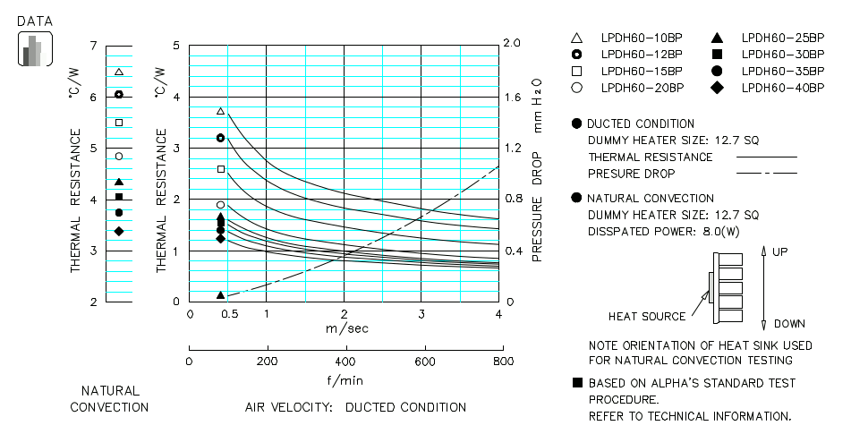
Task: Click the 800 tick on f/min axis
Action: [x=503, y=362]
